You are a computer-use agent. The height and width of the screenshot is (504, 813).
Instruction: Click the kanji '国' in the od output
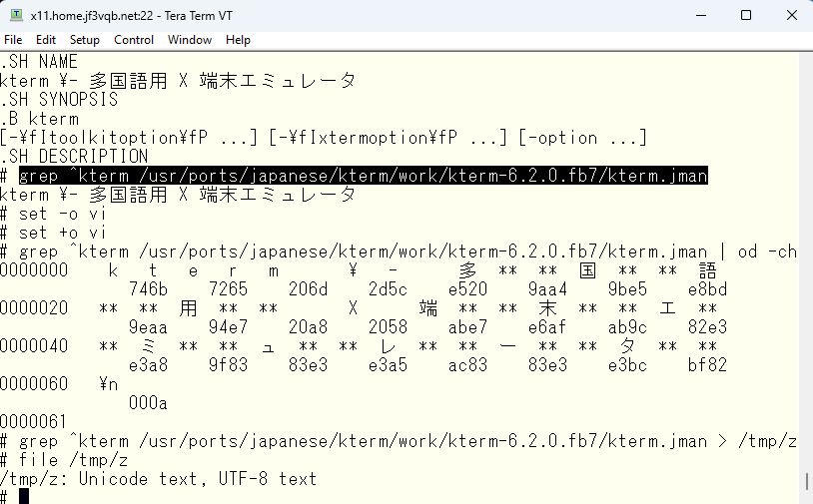point(587,270)
